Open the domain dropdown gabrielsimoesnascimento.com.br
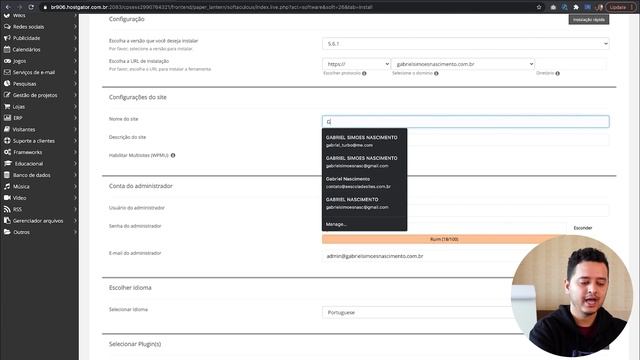This screenshot has height=360, width=640. click(x=462, y=64)
